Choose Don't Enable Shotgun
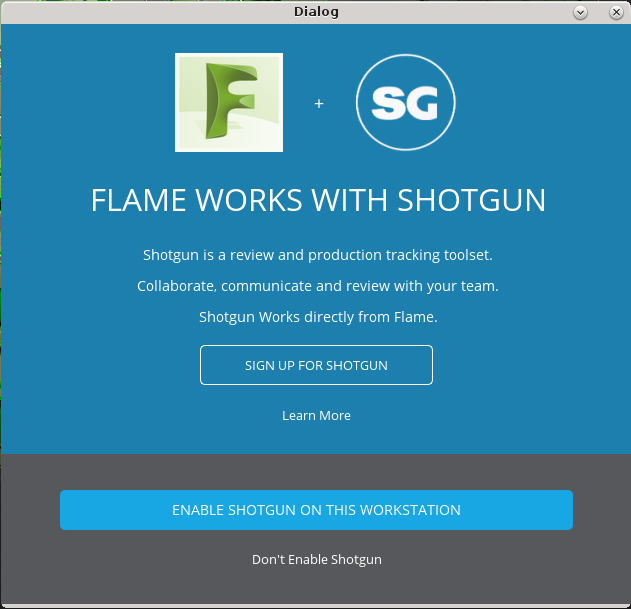 [x=317, y=559]
